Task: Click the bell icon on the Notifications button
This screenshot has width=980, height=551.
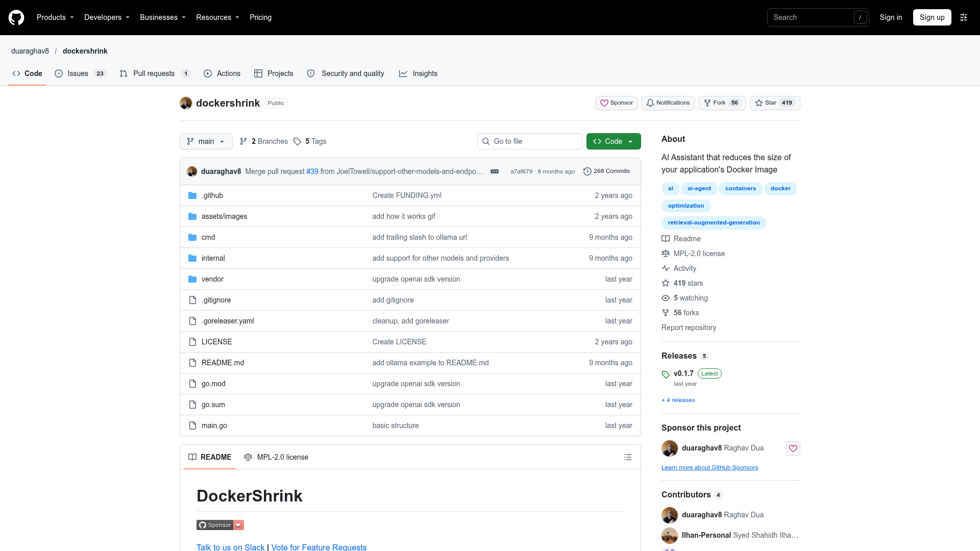Action: 650,103
